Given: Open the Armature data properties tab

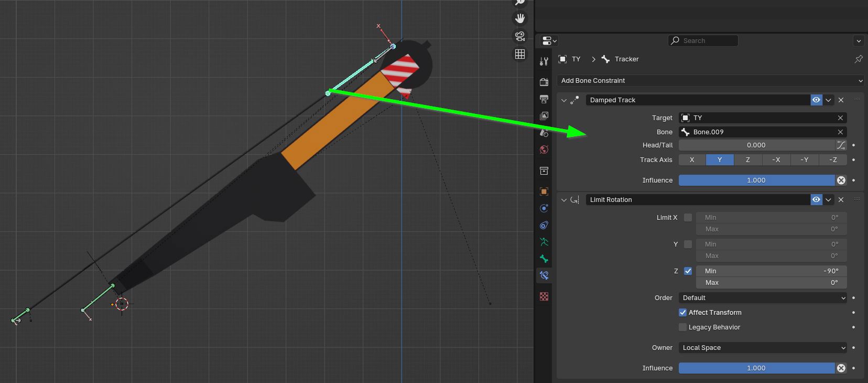Looking at the screenshot, I should 544,242.
